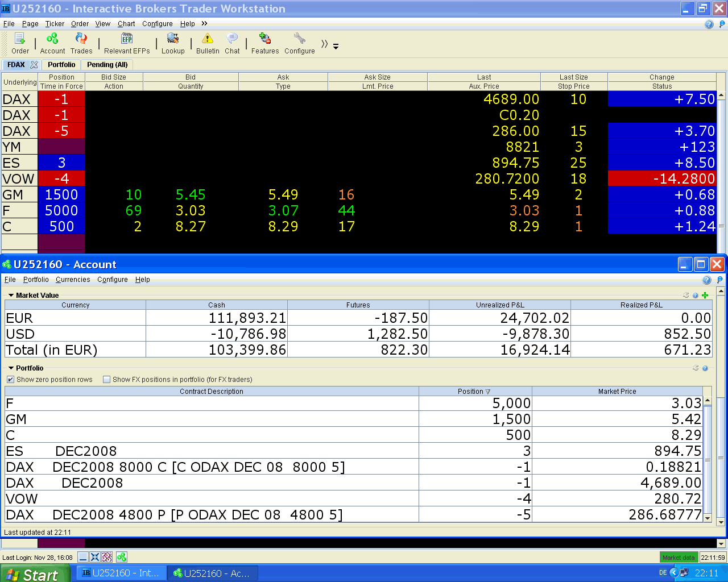Click the red -14.2800 change cell
The height and width of the screenshot is (582, 728).
[x=662, y=178]
